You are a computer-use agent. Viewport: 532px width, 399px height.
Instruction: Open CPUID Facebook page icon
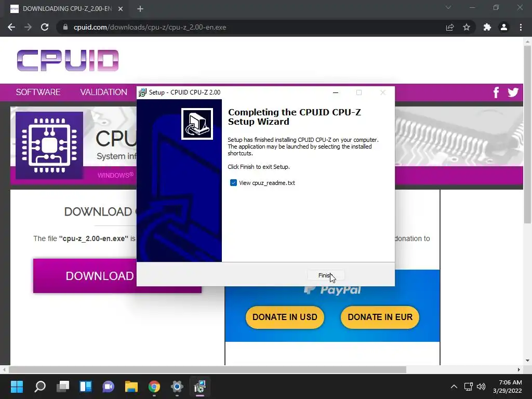[496, 92]
